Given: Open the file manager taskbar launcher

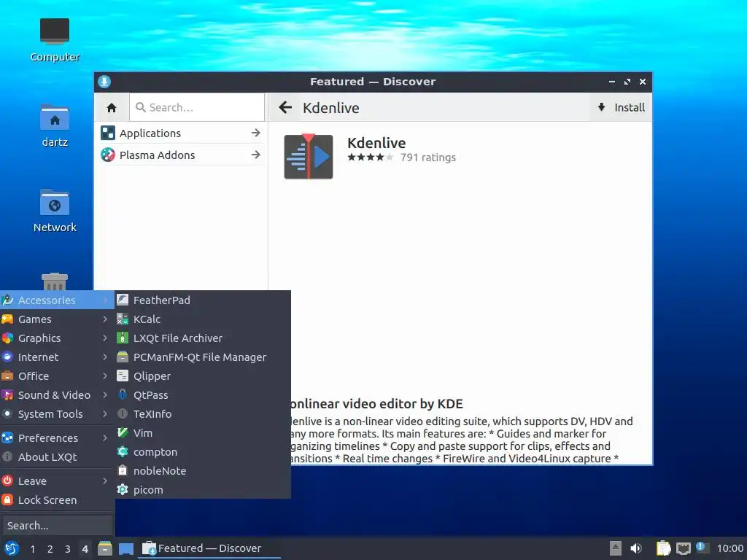Looking at the screenshot, I should pos(105,548).
